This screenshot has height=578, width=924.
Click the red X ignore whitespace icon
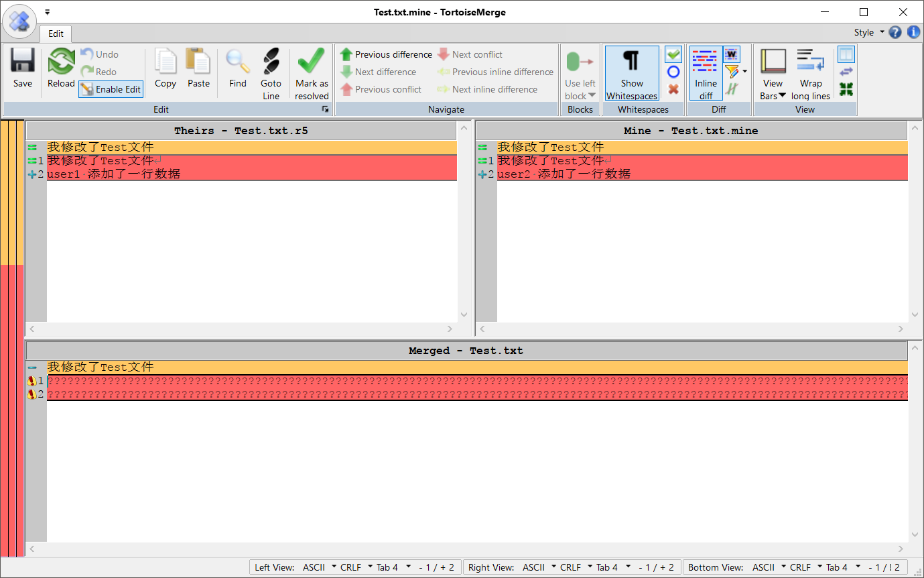point(673,89)
